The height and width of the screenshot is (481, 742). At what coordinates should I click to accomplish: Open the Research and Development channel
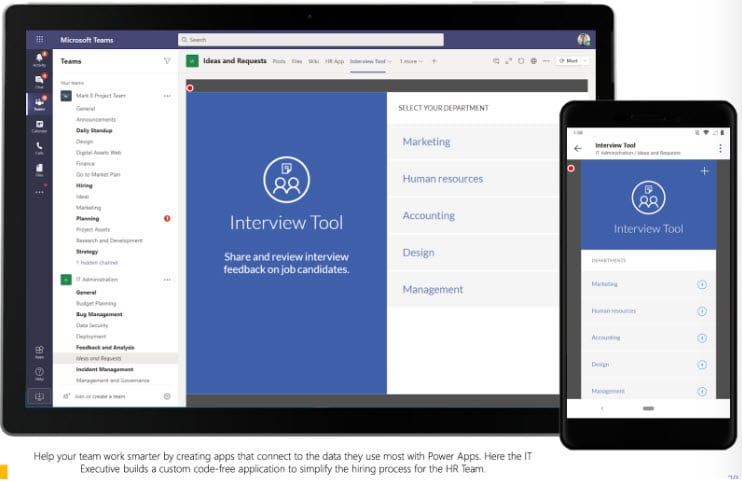tap(109, 240)
